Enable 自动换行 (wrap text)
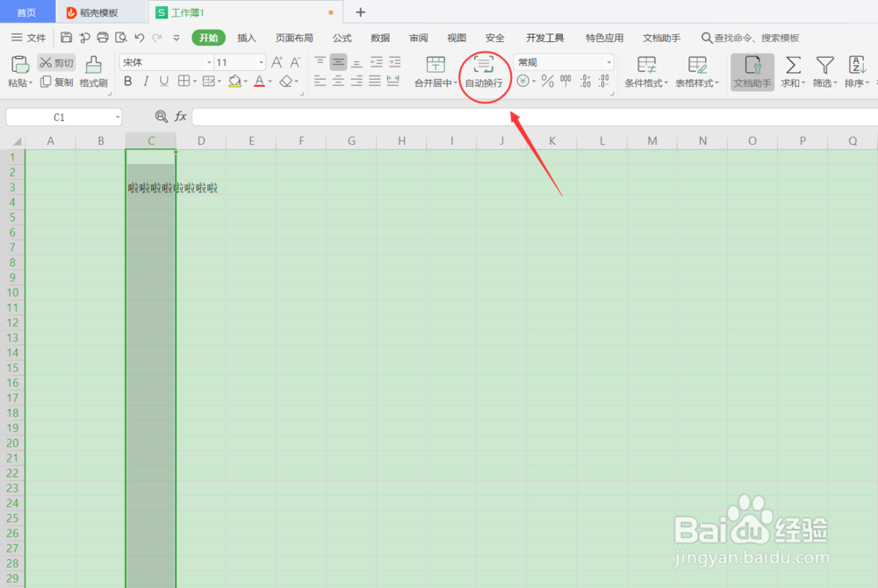 click(x=484, y=70)
